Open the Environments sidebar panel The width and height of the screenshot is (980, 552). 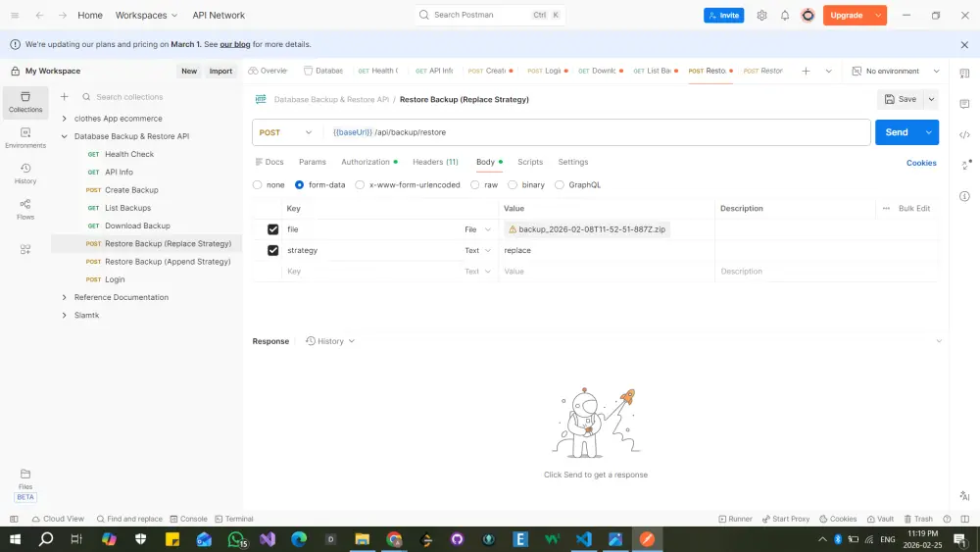[25, 137]
